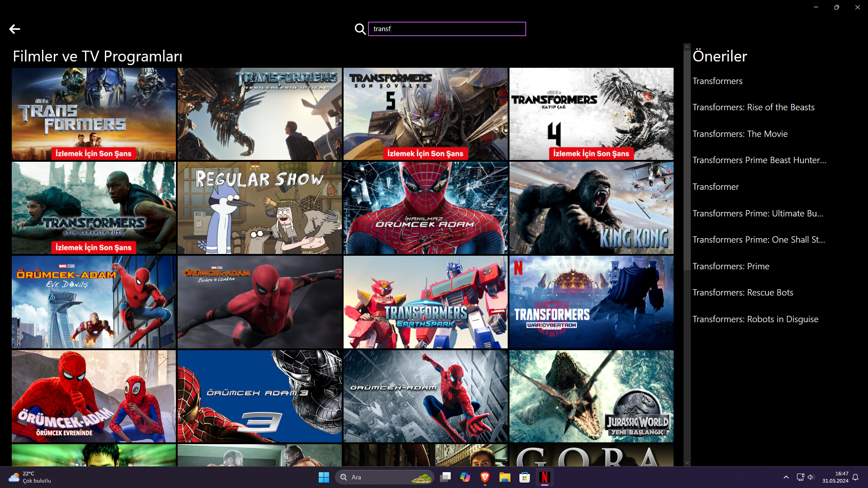The height and width of the screenshot is (488, 868).
Task: Open Microsoft Store taskbar icon
Action: pyautogui.click(x=524, y=477)
